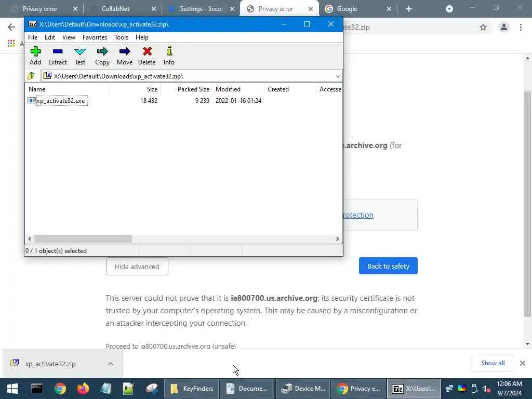Open the Chrome apps grid shortcut
Screen dimensions: 532x399
click(x=11, y=44)
